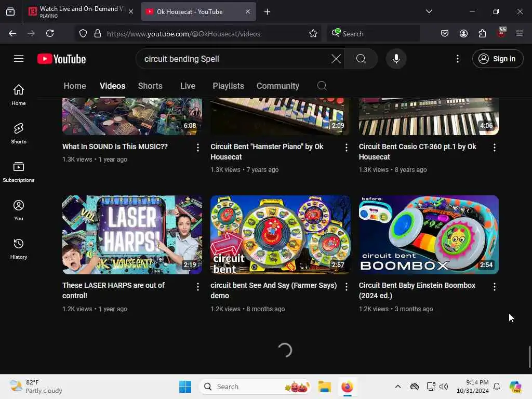Click the taskbar Search box
Image resolution: width=532 pixels, height=399 pixels.
(255, 387)
